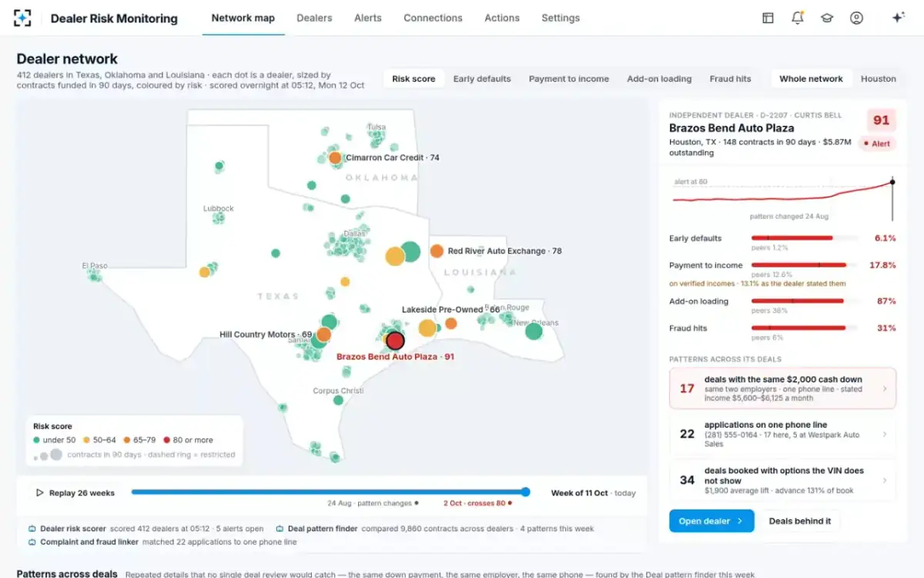Screen dimensions: 924x578
Task: Click the Add-on loading metric bar
Action: click(805, 301)
